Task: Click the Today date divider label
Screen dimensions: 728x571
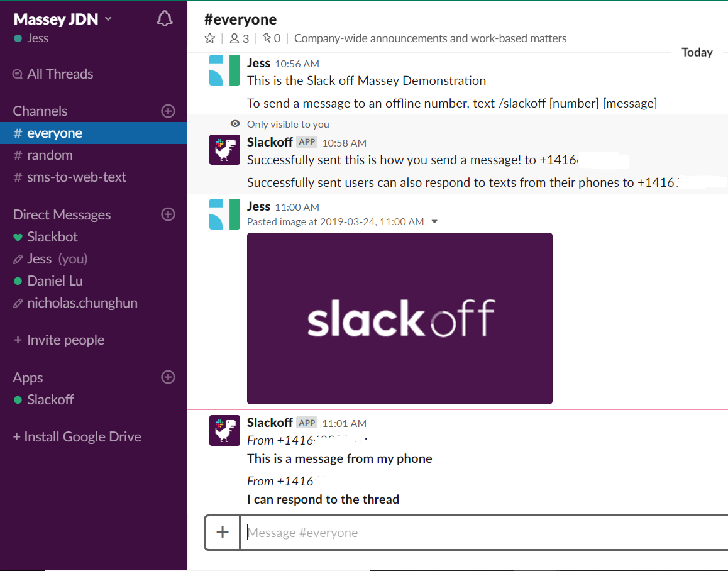Action: (697, 52)
